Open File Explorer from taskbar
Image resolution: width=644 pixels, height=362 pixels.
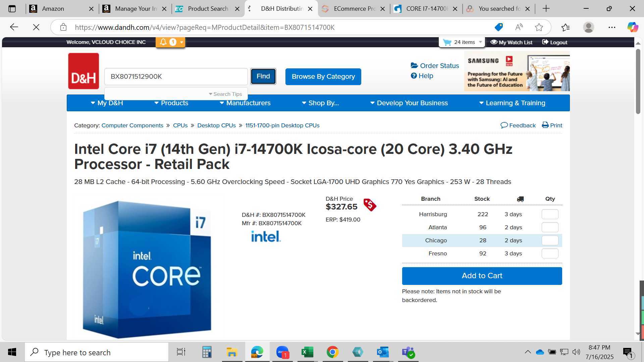(232, 352)
